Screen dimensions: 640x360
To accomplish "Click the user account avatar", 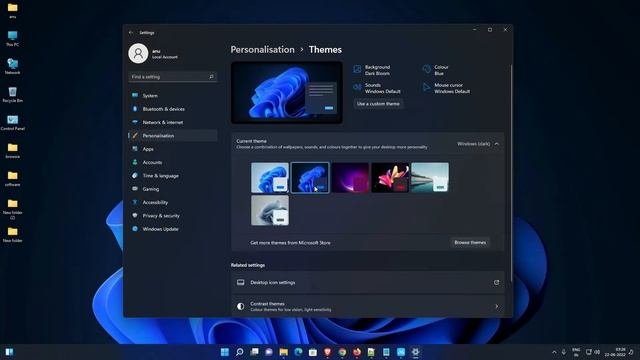I will coord(138,53).
